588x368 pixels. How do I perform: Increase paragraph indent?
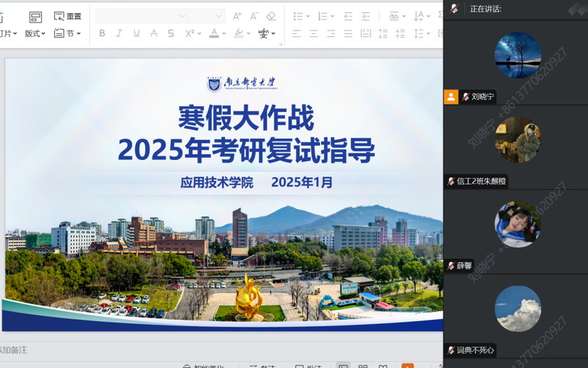[x=365, y=15]
